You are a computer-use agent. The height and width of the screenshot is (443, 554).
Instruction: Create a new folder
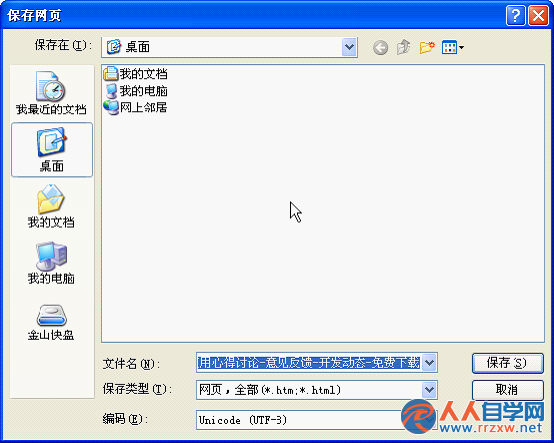click(x=427, y=47)
